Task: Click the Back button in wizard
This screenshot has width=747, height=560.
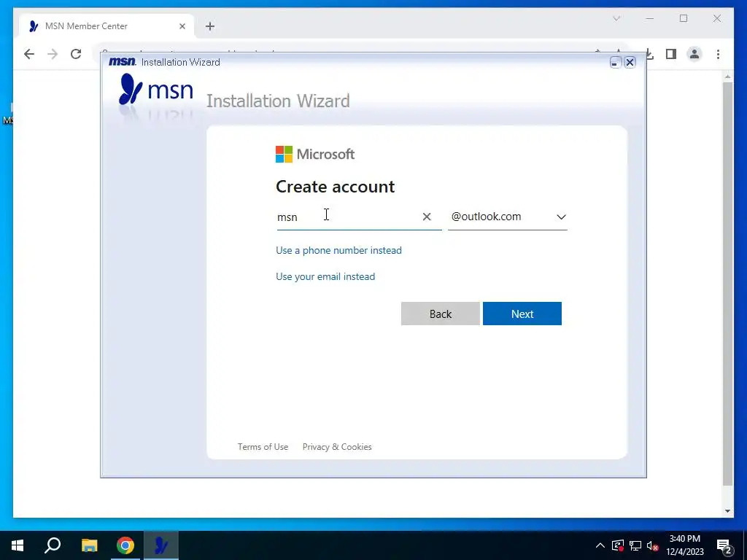Action: click(440, 314)
